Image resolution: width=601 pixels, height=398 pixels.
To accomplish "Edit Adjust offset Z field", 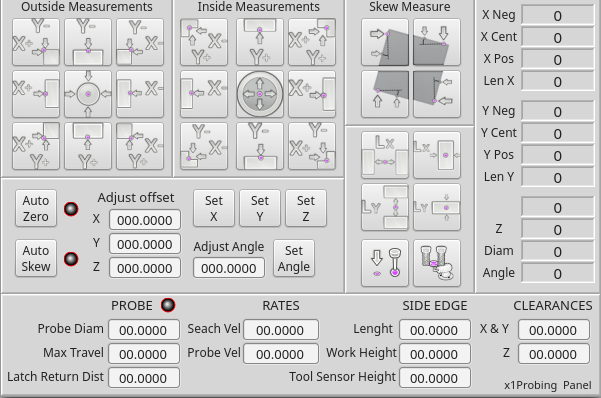I will (145, 268).
